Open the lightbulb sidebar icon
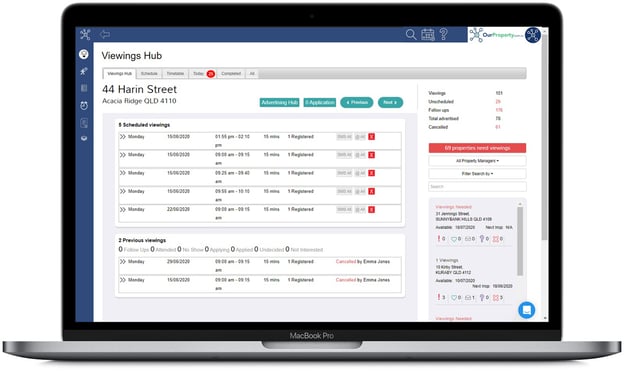Image resolution: width=624 pixels, height=371 pixels. click(x=84, y=54)
